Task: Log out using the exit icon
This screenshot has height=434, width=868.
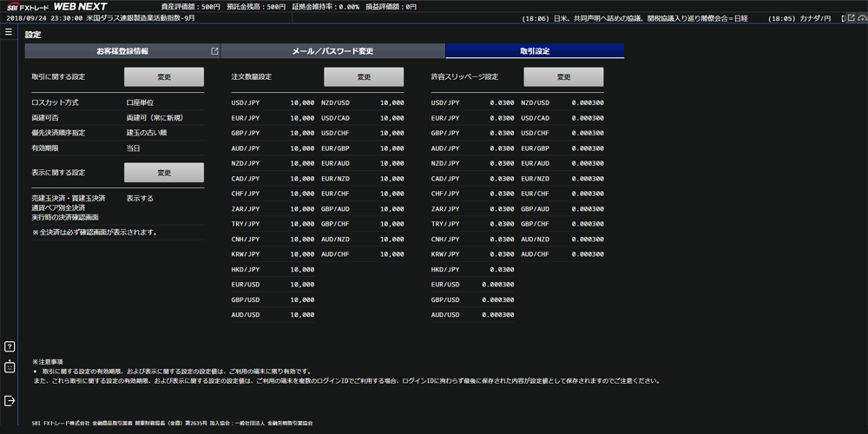Action: click(x=9, y=400)
